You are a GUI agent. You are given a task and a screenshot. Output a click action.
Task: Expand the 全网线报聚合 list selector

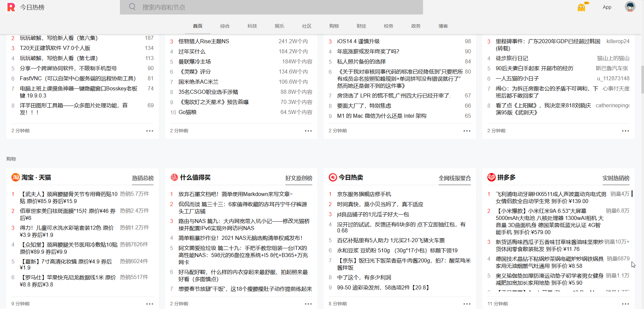coord(455,178)
